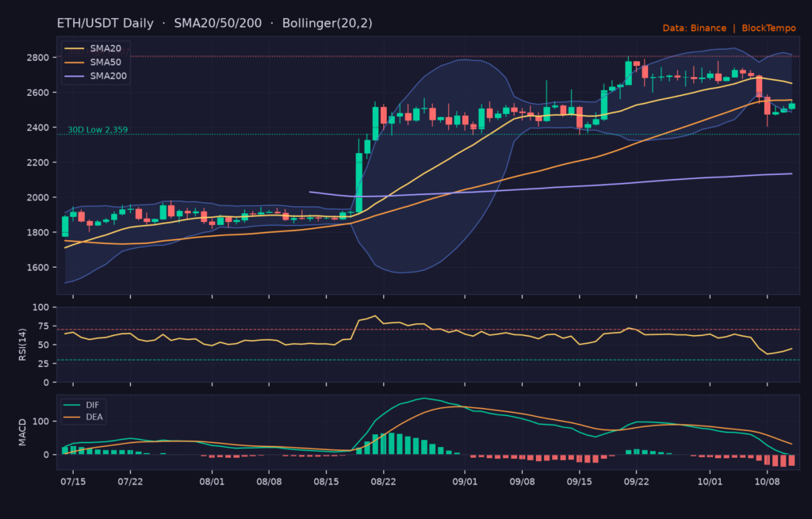Click the chart title "ETH/USDT Daily"

pos(105,23)
